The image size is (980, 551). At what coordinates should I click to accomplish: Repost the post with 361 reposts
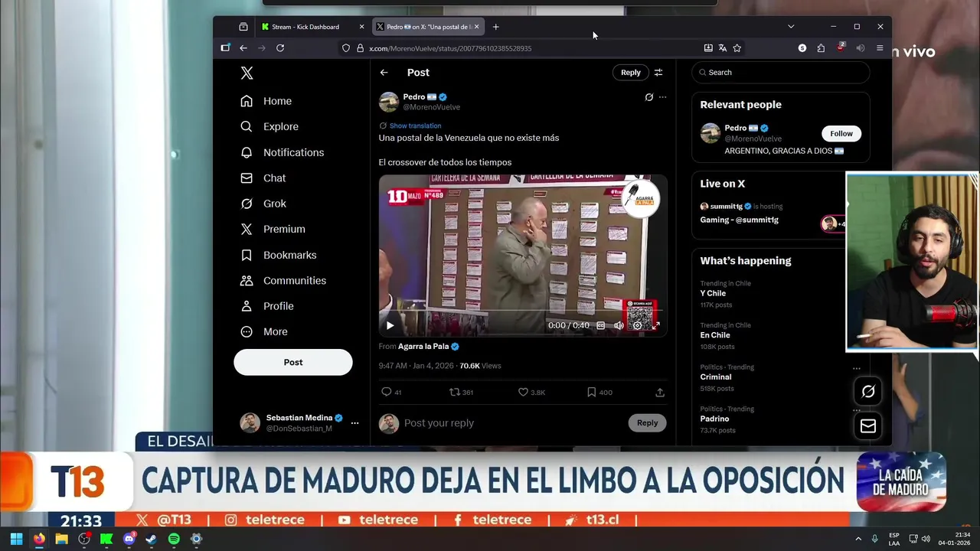tap(461, 392)
